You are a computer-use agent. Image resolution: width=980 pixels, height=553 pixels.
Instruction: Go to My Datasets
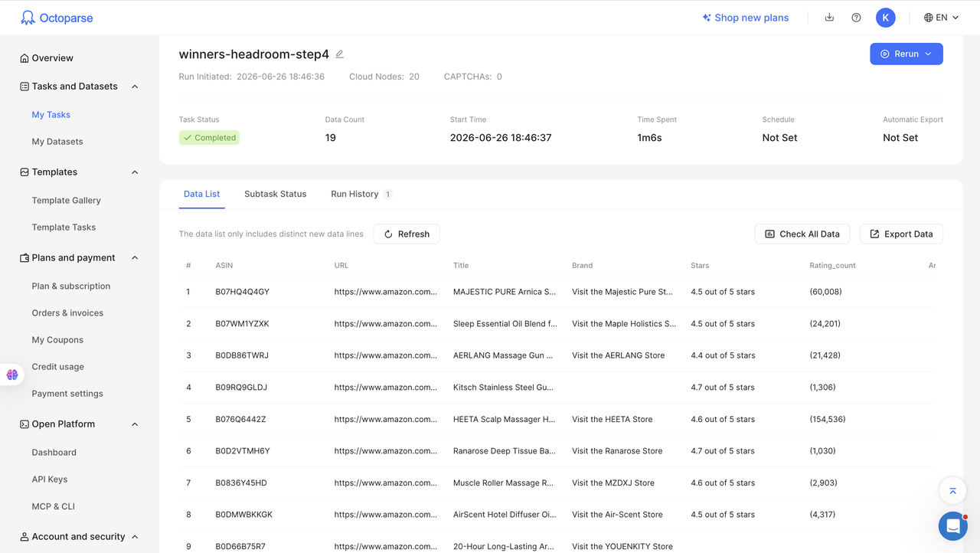(x=57, y=142)
